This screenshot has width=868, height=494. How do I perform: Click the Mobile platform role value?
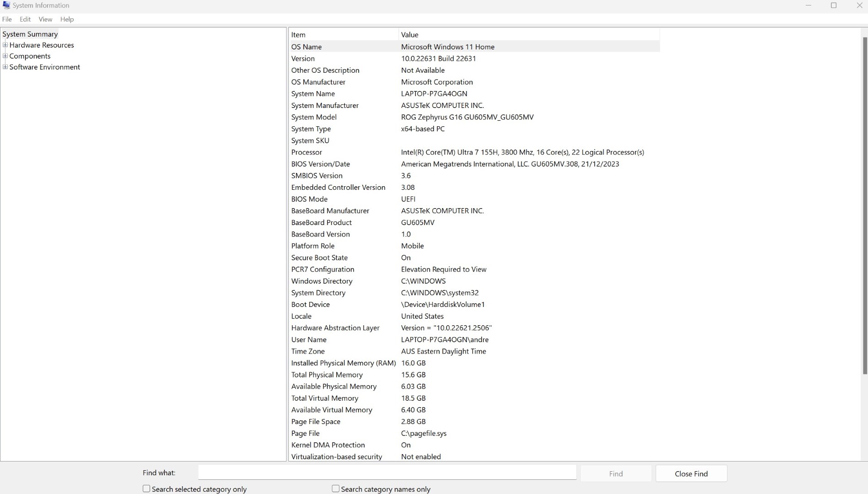[x=412, y=246]
